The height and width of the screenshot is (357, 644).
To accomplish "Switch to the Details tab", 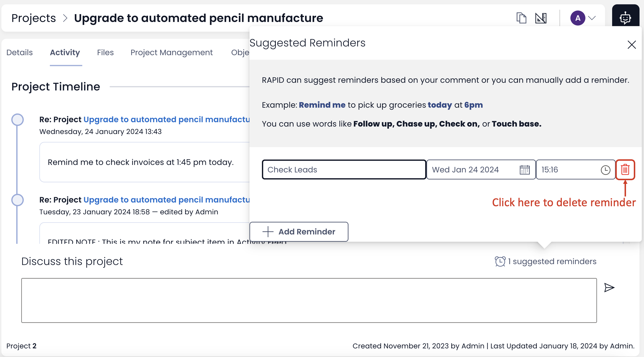I will (20, 52).
